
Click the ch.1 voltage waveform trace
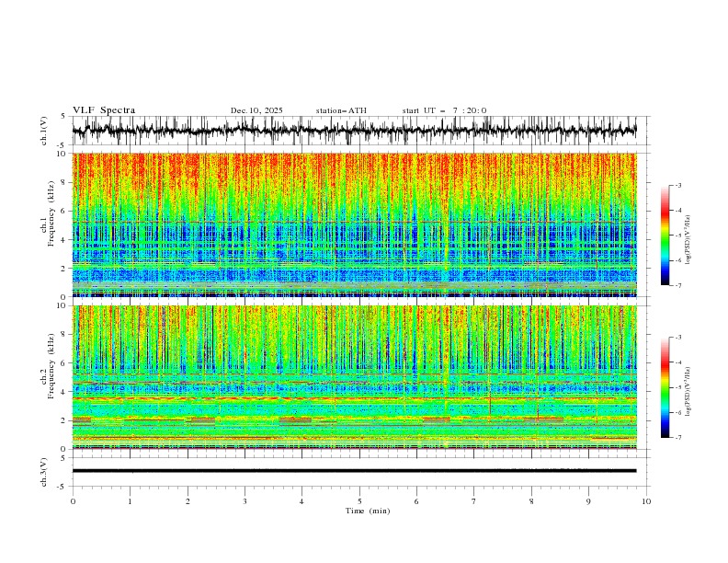click(354, 130)
